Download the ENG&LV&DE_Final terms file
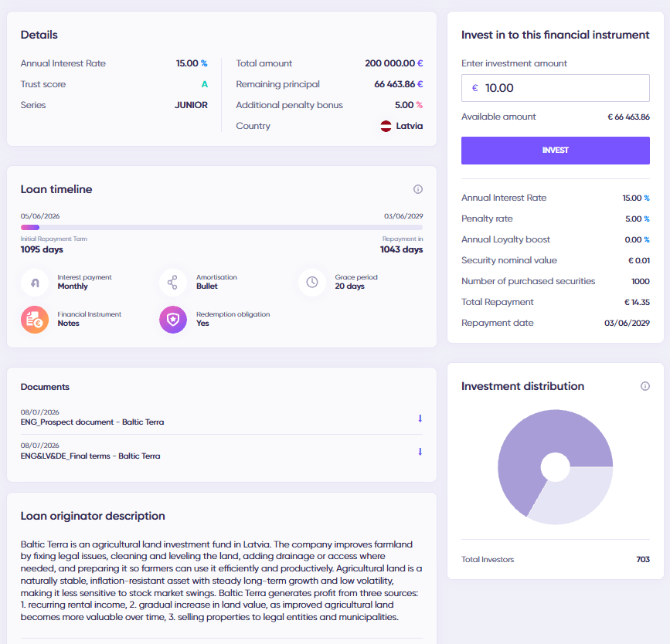Image resolution: width=670 pixels, height=644 pixels. tap(420, 452)
